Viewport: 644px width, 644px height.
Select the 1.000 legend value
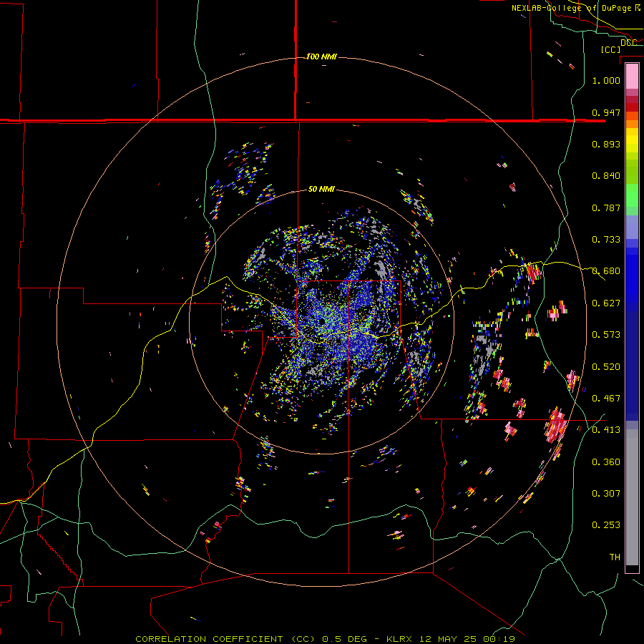[x=606, y=80]
